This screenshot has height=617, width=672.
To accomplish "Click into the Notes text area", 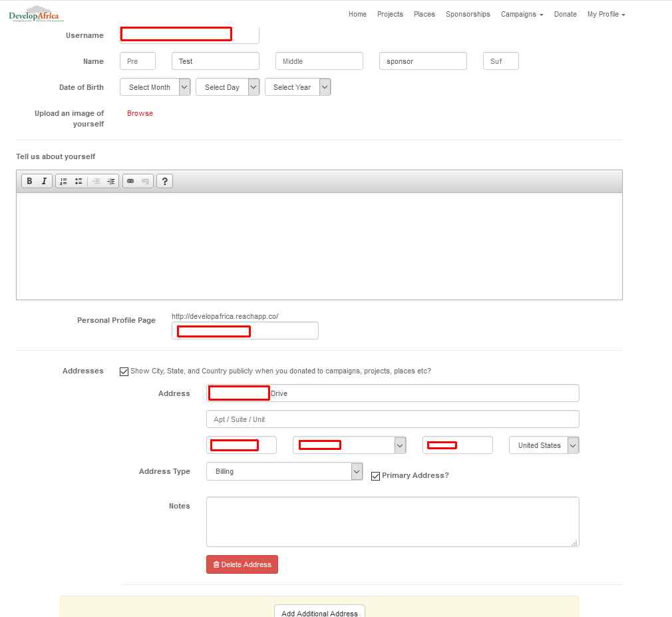I will 392,521.
